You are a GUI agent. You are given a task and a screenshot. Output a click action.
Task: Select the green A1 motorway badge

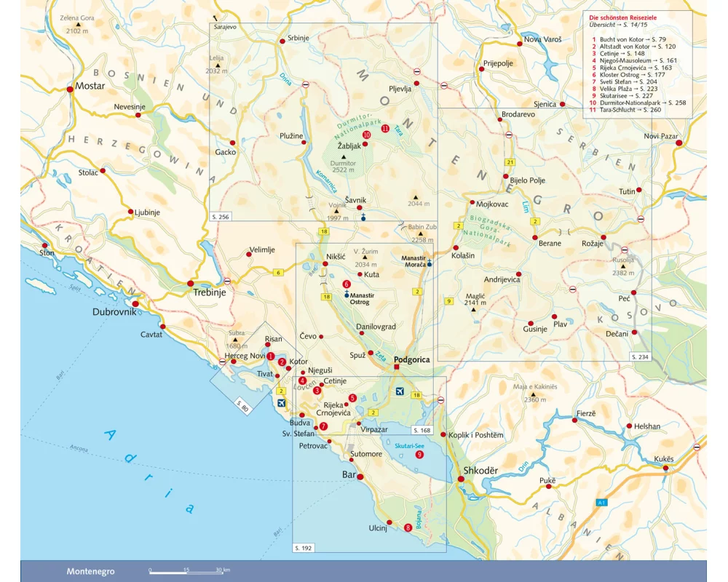point(601,503)
